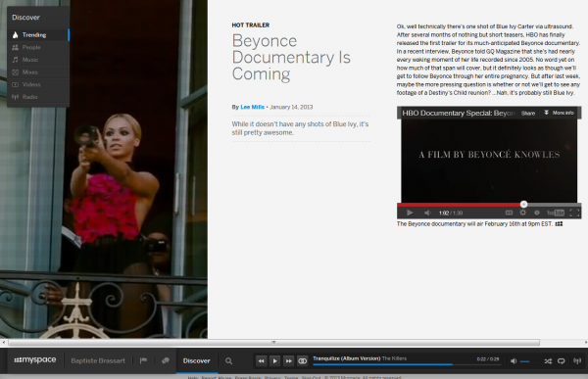Click the myspace logo in bottom bar
The image size is (588, 379).
tap(35, 359)
